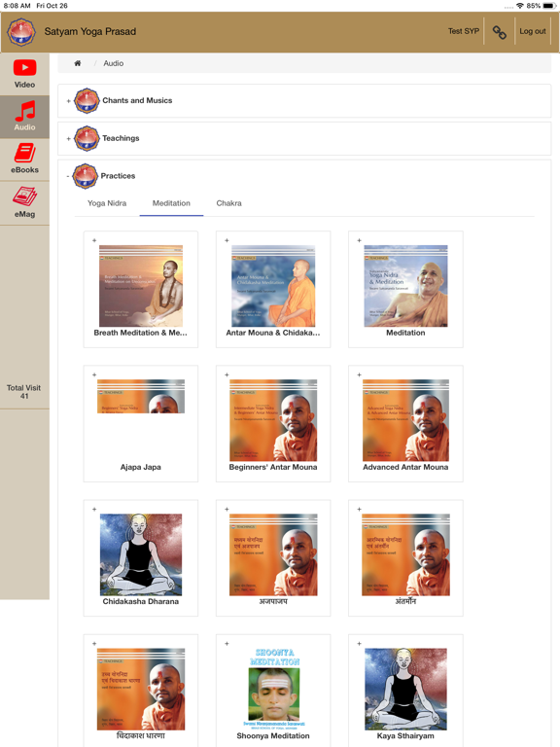The width and height of the screenshot is (560, 747).
Task: Expand the Teachings section plus sign
Action: (69, 139)
